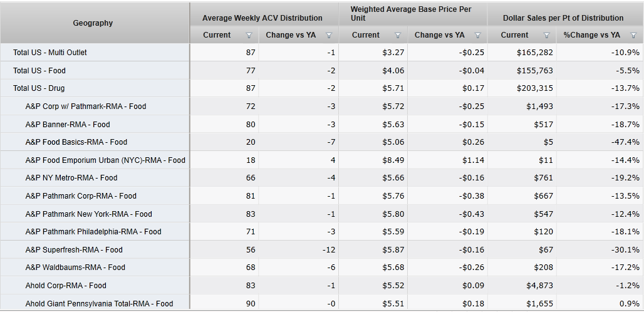Click the Geography column header
This screenshot has height=312, width=644.
click(x=93, y=23)
